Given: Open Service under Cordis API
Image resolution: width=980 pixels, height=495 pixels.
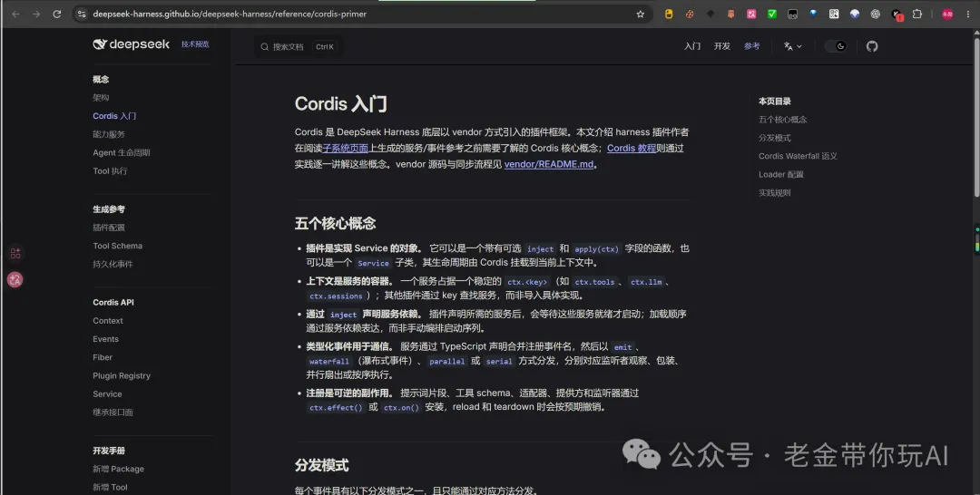Looking at the screenshot, I should tap(107, 393).
